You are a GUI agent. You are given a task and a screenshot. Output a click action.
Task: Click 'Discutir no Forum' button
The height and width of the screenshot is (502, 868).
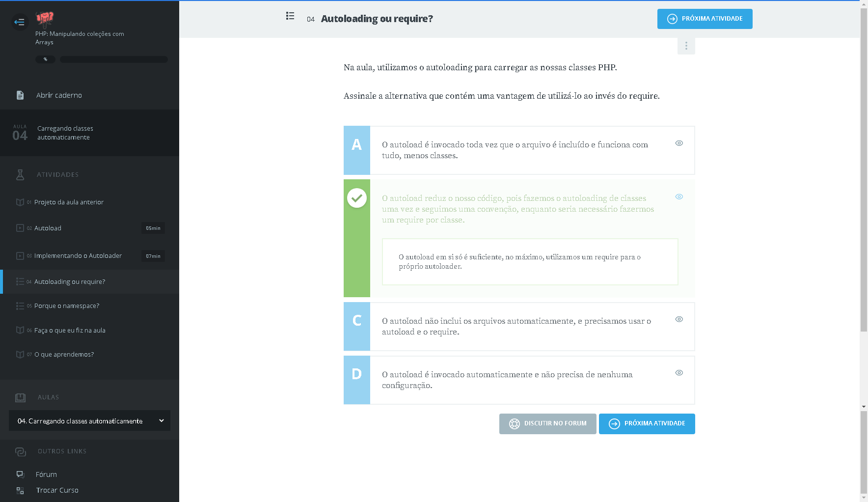point(547,423)
